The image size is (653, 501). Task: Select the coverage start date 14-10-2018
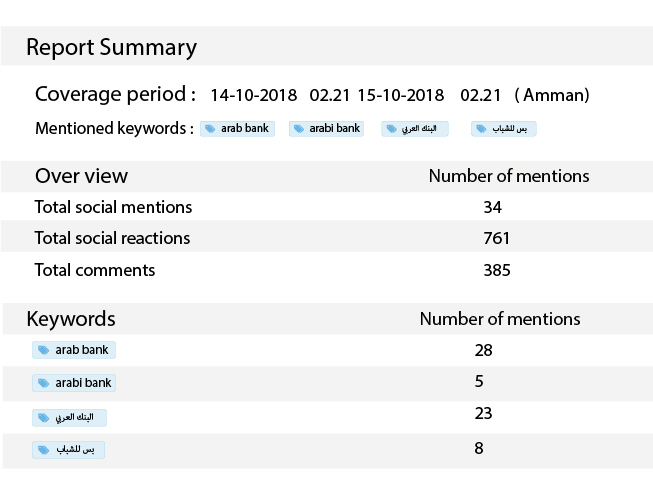[x=254, y=96]
